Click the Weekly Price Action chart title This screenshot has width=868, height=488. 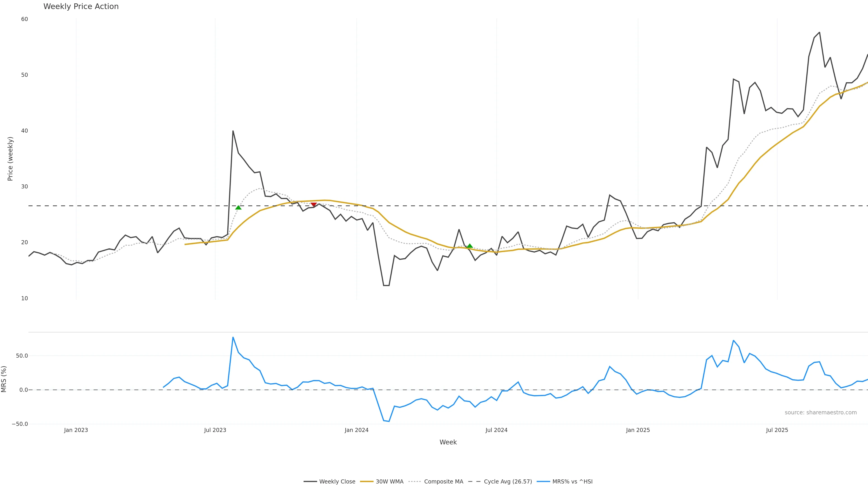81,6
